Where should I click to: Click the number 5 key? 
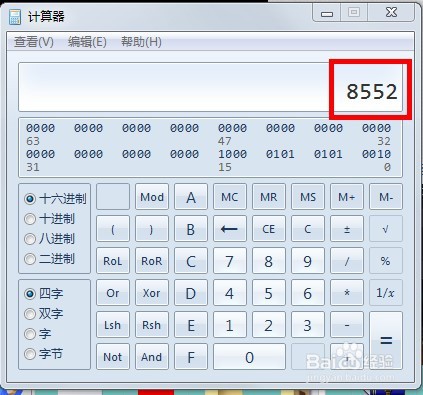tap(269, 293)
